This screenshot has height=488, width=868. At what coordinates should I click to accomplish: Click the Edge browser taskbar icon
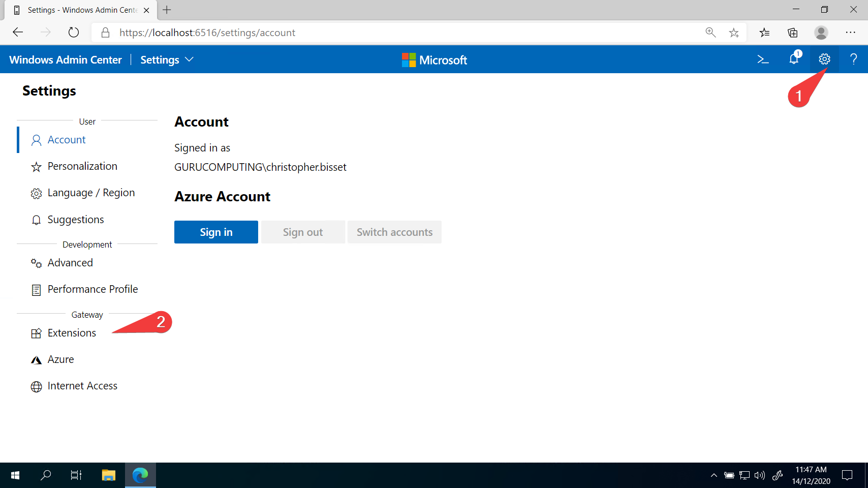tap(140, 475)
